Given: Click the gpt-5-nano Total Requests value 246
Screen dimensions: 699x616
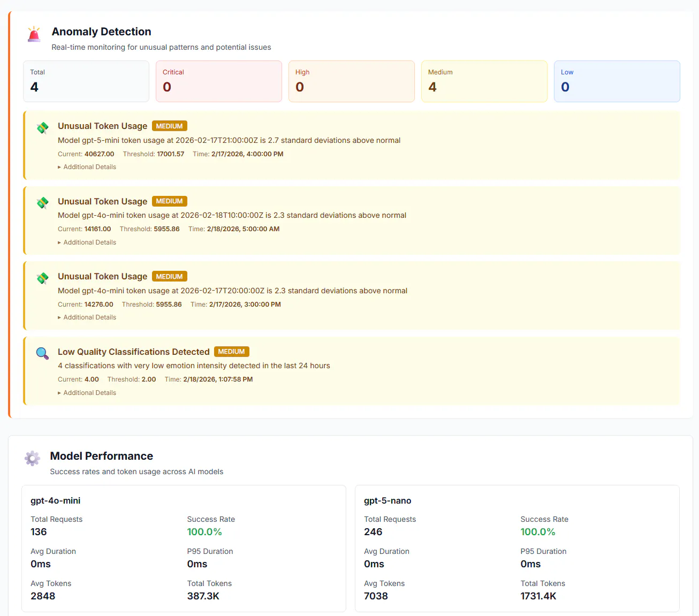Looking at the screenshot, I should click(x=373, y=532).
